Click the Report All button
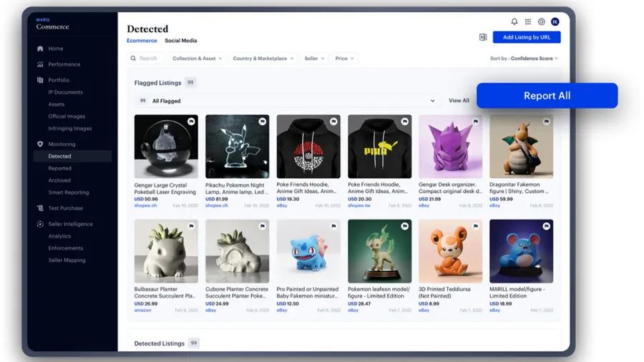Image resolution: width=644 pixels, height=362 pixels. 547,96
